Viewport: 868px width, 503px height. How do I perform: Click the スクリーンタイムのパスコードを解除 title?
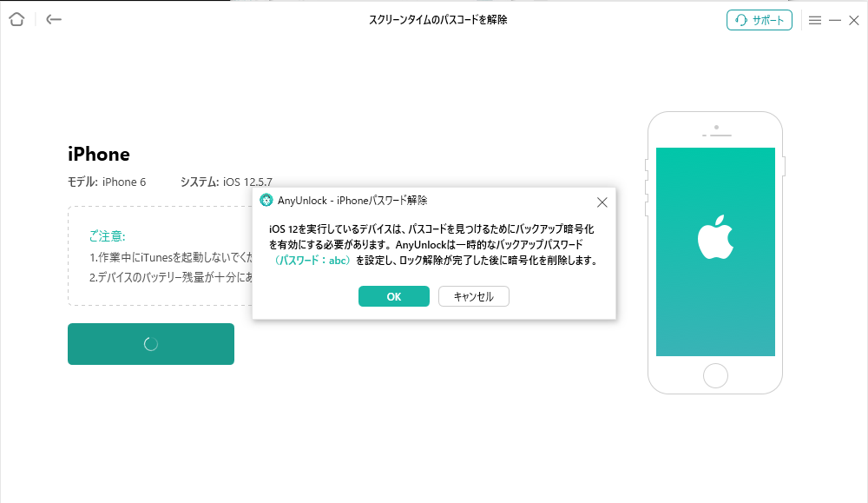click(x=437, y=20)
